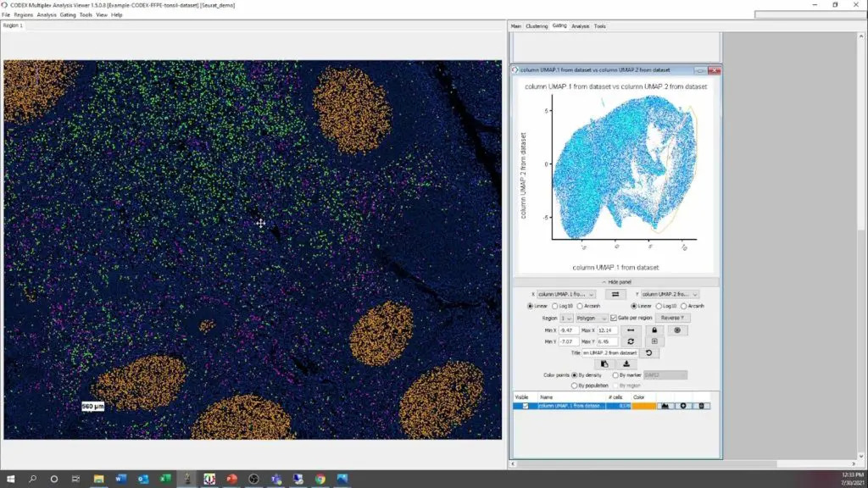This screenshot has width=868, height=488.
Task: Open the Y axis column dropdown
Action: (670, 294)
